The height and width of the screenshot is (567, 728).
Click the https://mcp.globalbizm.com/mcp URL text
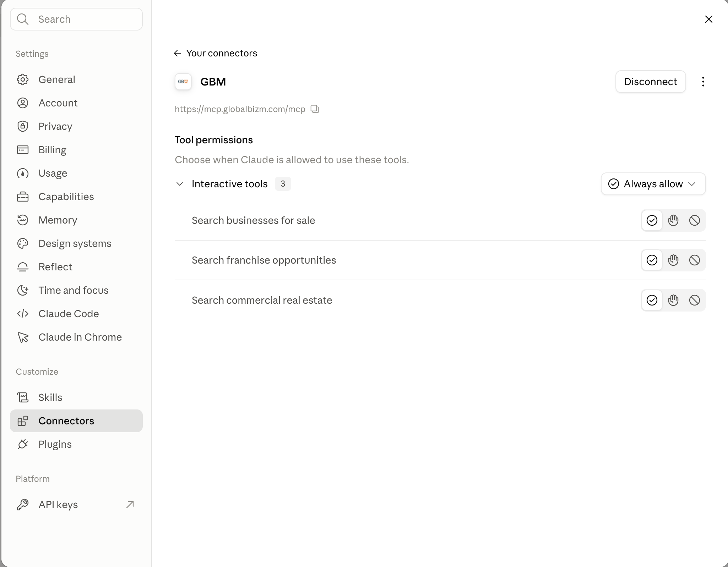click(240, 109)
